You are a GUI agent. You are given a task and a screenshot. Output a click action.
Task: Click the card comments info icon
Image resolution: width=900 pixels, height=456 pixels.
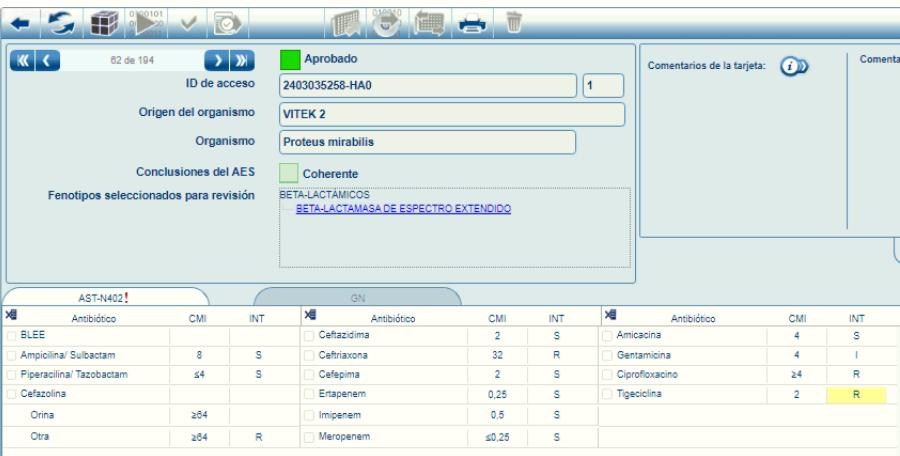[x=793, y=66]
